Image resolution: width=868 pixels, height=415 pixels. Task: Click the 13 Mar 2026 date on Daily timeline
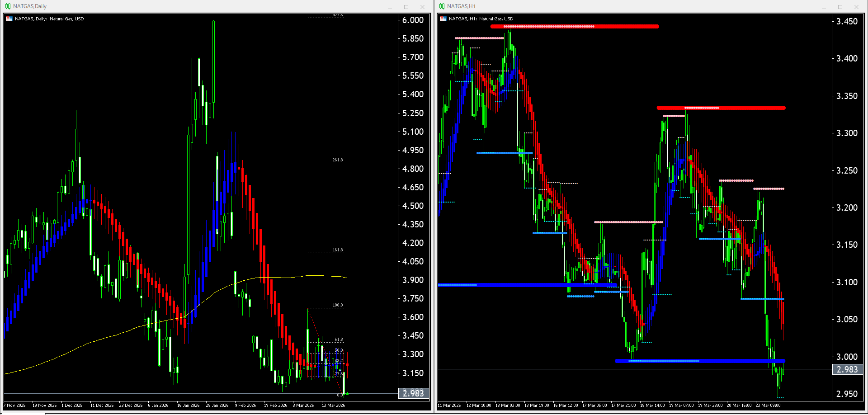click(x=334, y=406)
